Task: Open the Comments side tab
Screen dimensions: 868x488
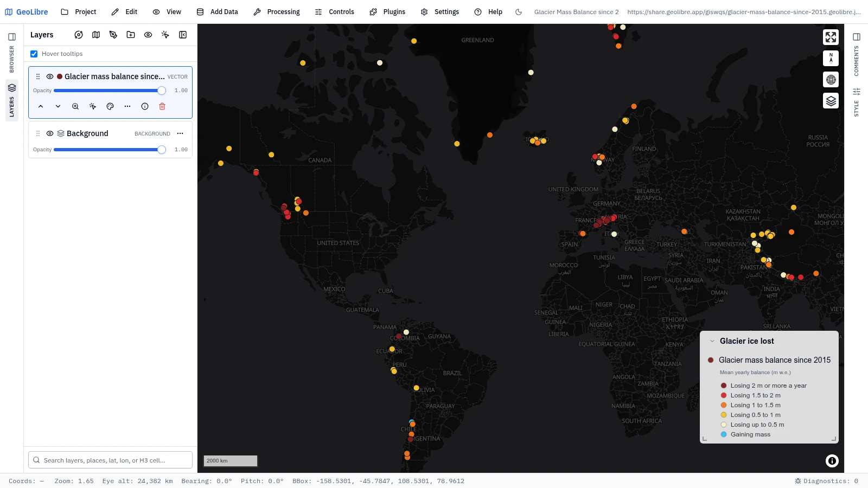Action: (857, 61)
